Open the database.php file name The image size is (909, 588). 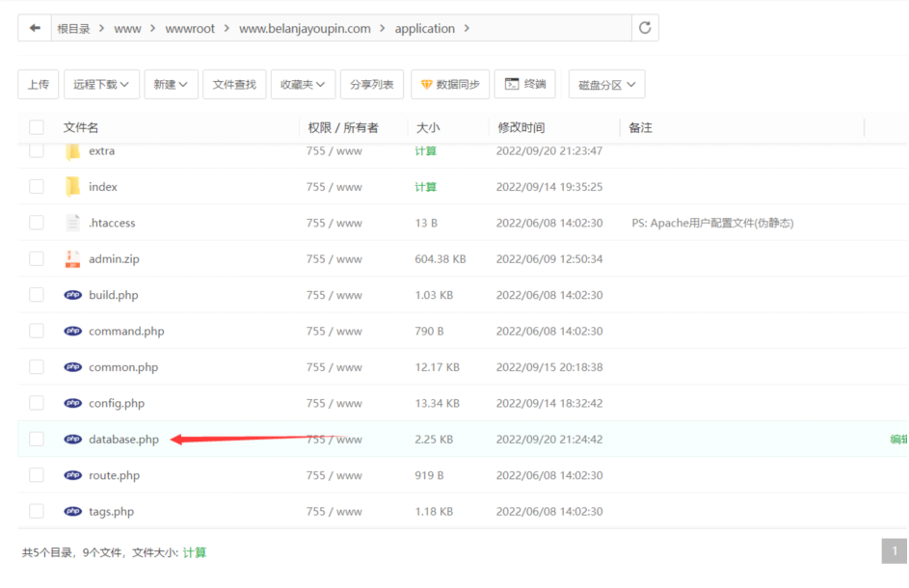point(123,439)
